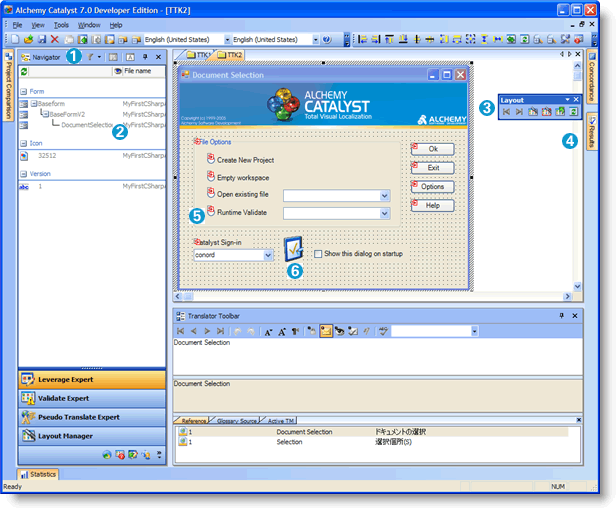Screen dimensions: 616x510
Task: Collapse the Baseform tree node
Action: pos(34,104)
